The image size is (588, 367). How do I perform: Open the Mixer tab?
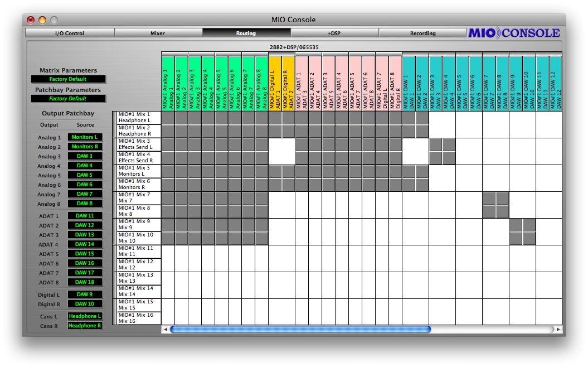click(x=158, y=33)
